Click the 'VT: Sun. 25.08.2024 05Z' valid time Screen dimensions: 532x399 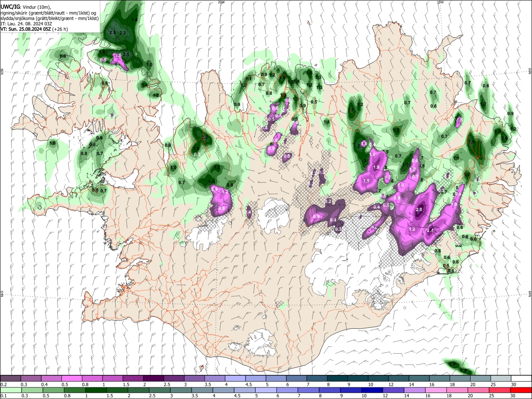[x=25, y=29]
